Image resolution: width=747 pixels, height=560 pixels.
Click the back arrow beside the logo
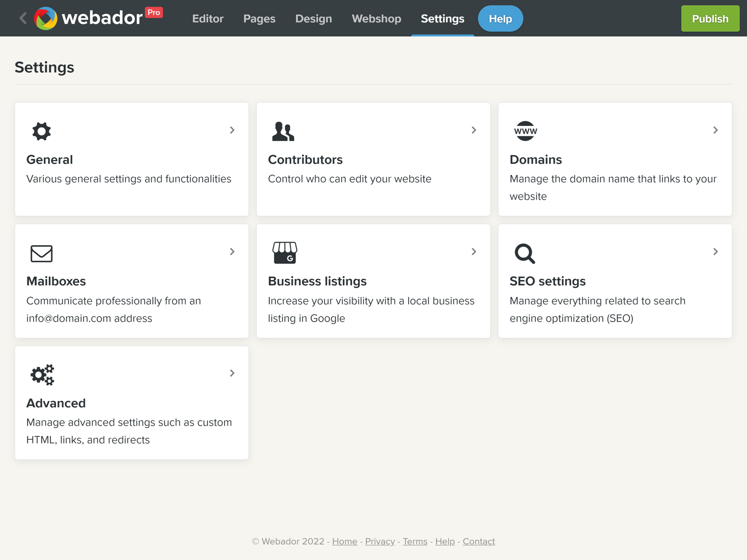[22, 18]
